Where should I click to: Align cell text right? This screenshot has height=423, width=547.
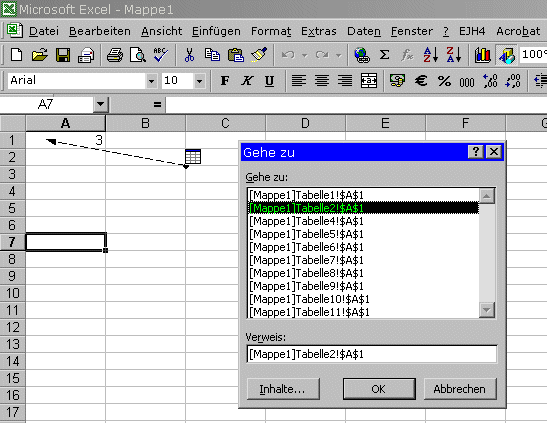[x=345, y=81]
